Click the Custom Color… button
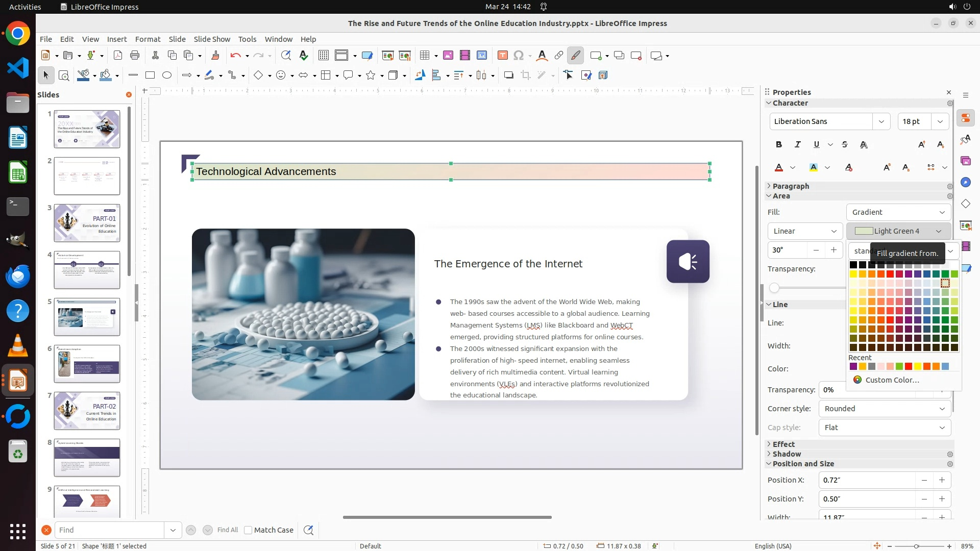Image resolution: width=980 pixels, height=551 pixels. coord(892,380)
